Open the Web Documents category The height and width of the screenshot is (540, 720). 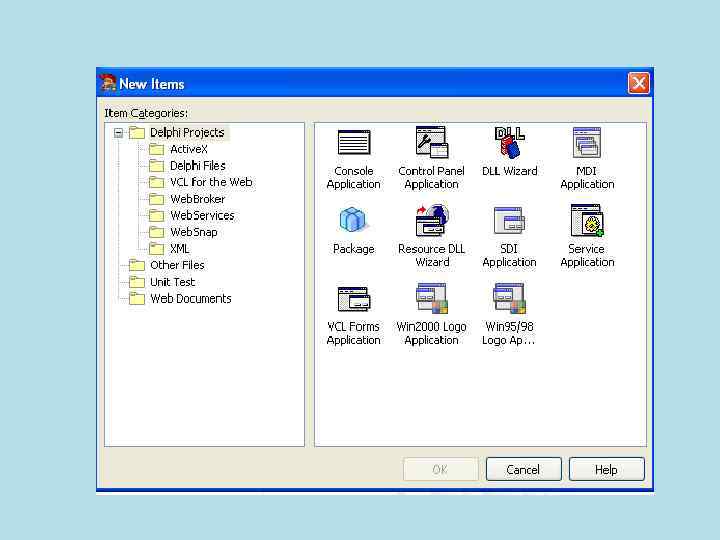(x=191, y=298)
